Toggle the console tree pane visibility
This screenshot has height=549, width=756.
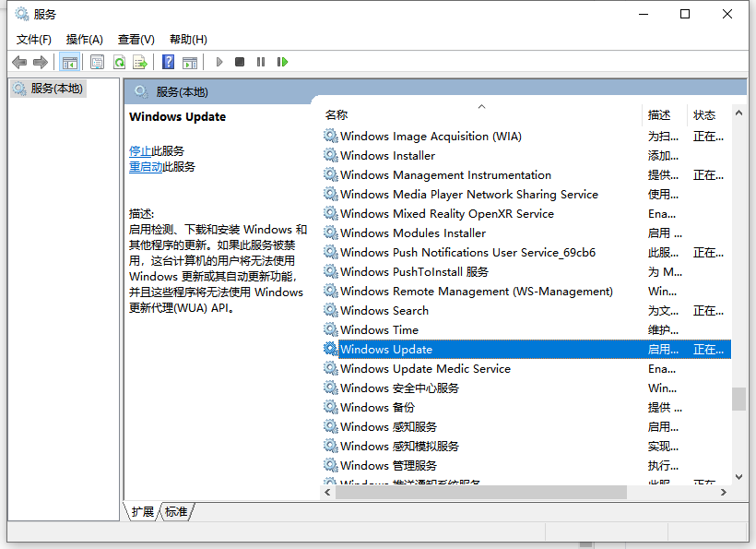(x=70, y=61)
